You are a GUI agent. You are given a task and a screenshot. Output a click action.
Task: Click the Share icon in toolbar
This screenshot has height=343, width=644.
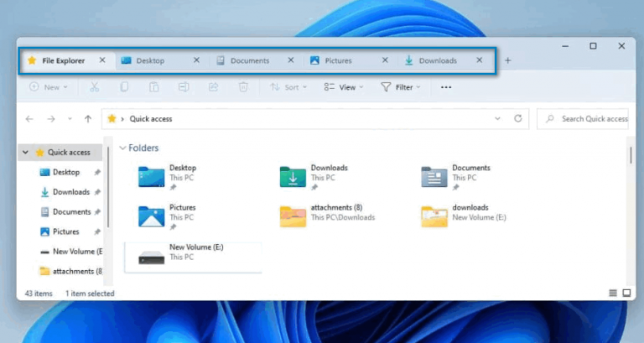pos(213,87)
